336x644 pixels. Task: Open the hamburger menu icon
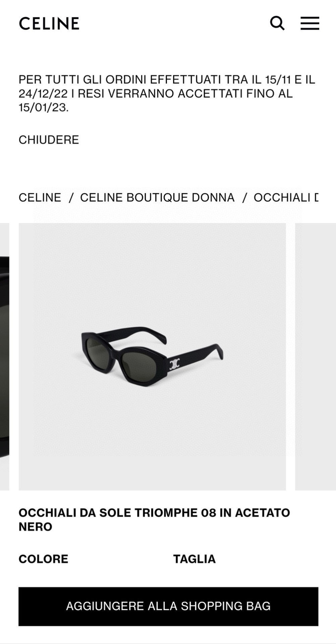pyautogui.click(x=310, y=23)
